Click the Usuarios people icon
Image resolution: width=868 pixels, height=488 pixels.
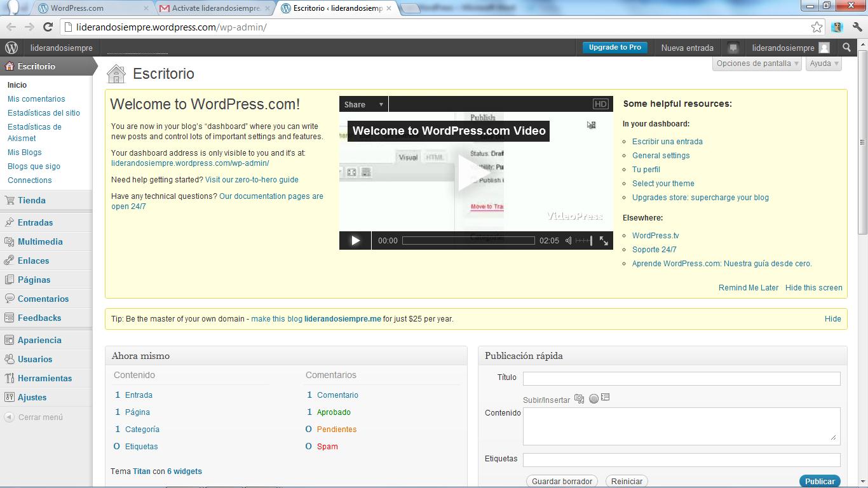[x=10, y=359]
